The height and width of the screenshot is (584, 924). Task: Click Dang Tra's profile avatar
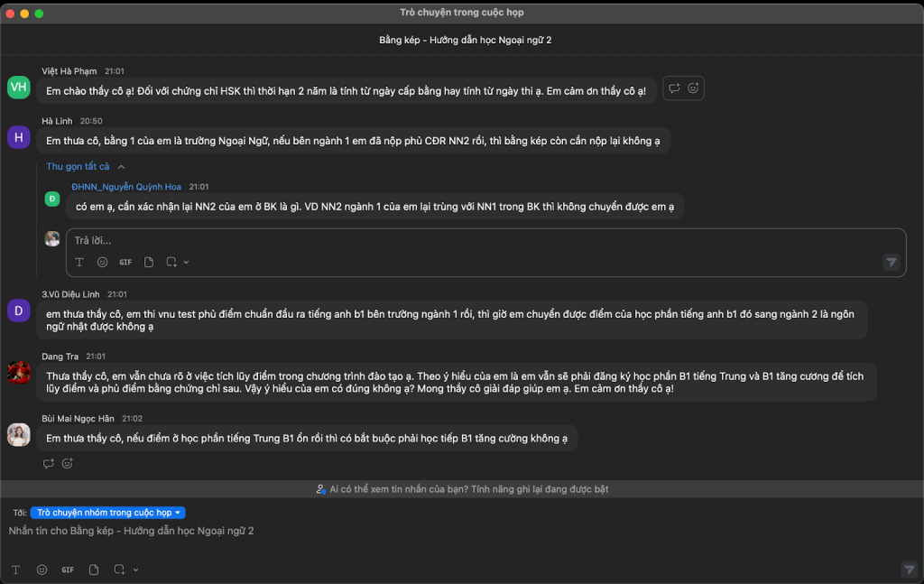point(19,371)
